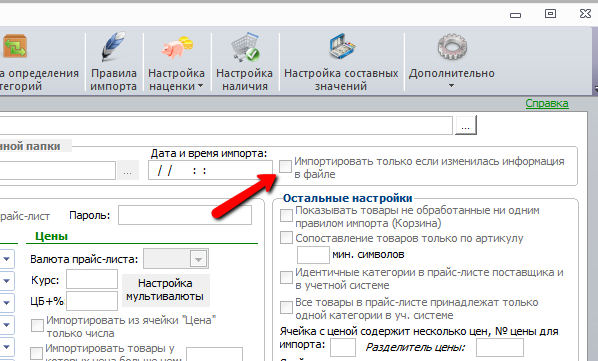Open Настройка мультивалюты button
This screenshot has height=361, width=598.
[166, 290]
